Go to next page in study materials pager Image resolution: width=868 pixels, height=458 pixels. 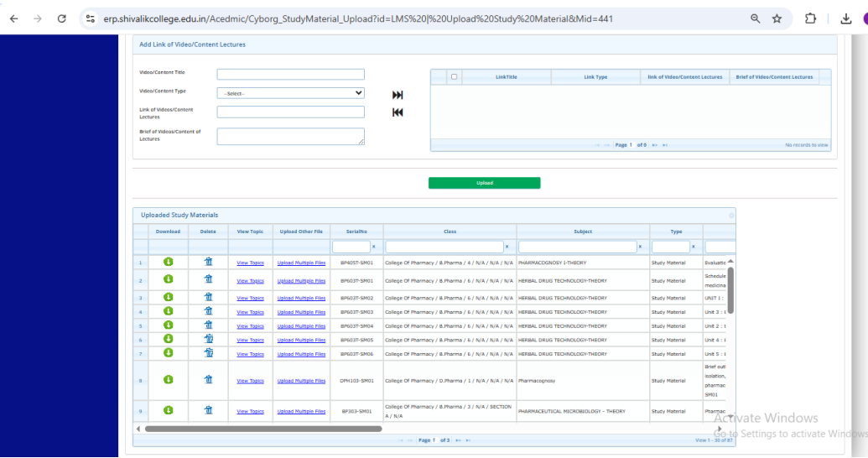[456, 440]
